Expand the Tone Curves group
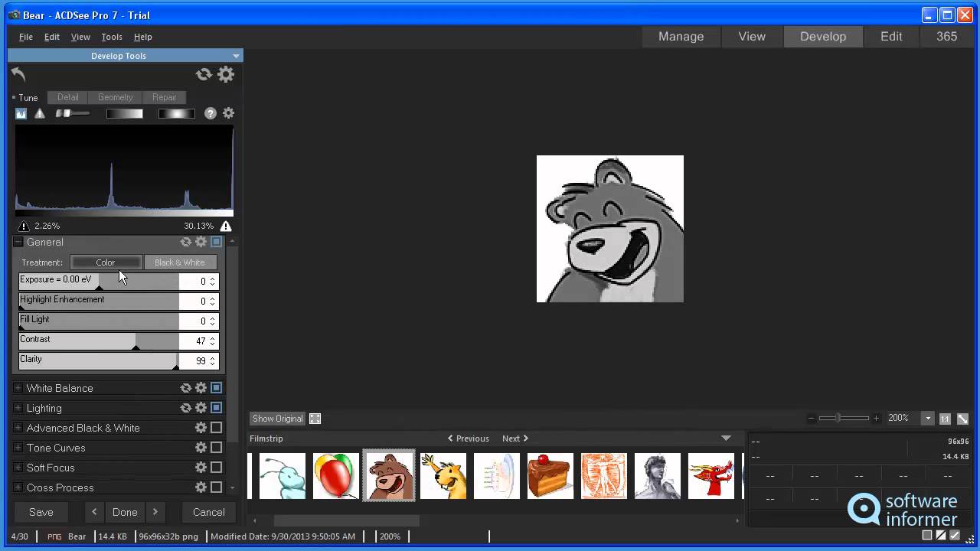This screenshot has height=551, width=980. tap(18, 448)
